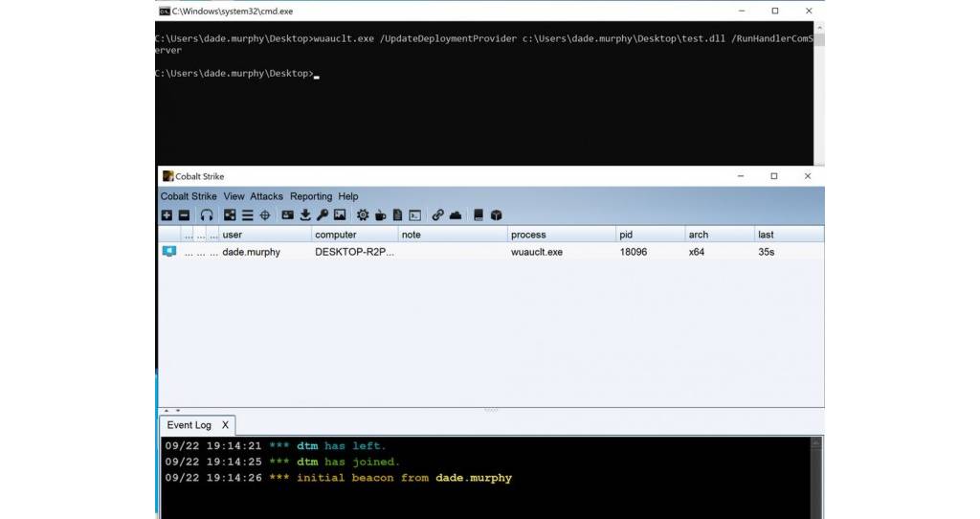The image size is (980, 519).
Task: Click the gear icon in Cobalt Strike toolbar
Action: 363,215
